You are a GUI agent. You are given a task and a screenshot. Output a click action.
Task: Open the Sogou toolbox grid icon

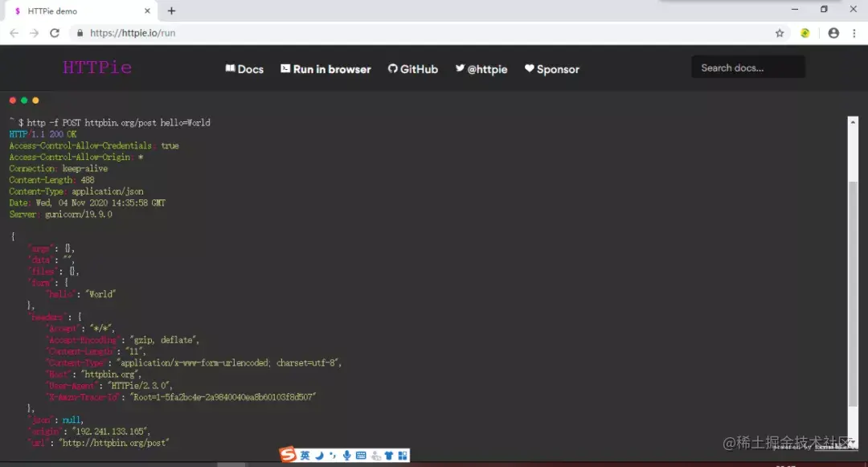pos(403,456)
